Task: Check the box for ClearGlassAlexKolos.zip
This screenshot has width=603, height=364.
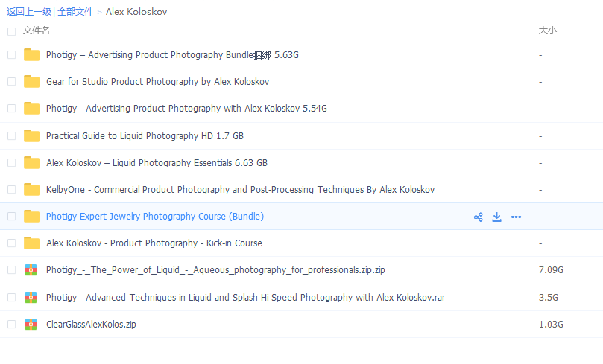Action: click(11, 325)
